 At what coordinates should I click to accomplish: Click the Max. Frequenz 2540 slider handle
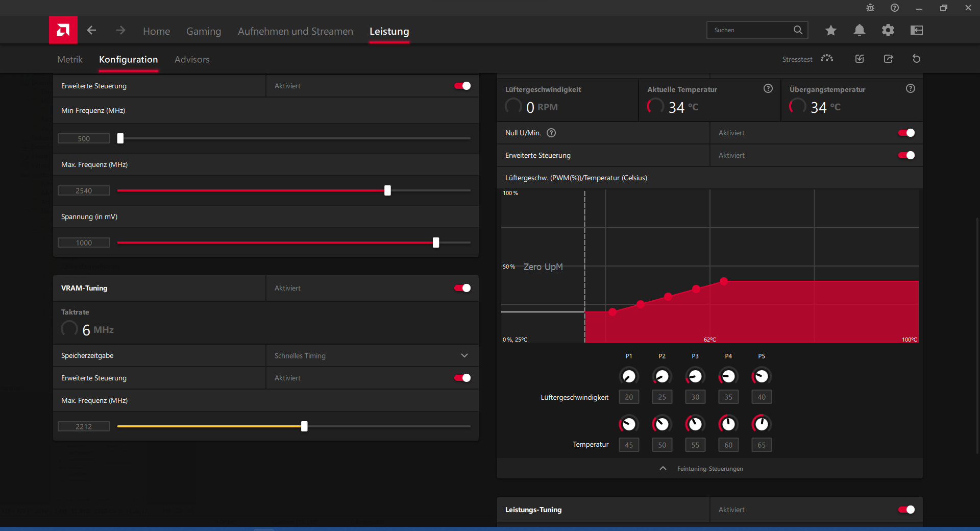point(387,190)
